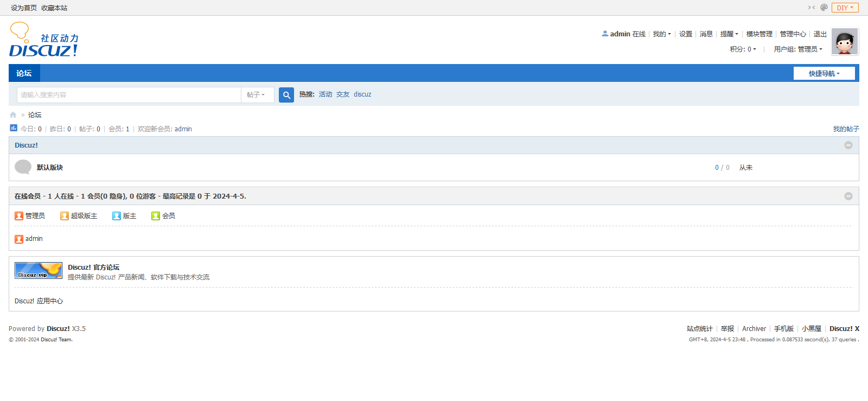Open the 提醒 notifications dropdown
Image resolution: width=868 pixels, height=401 pixels.
pyautogui.click(x=729, y=34)
